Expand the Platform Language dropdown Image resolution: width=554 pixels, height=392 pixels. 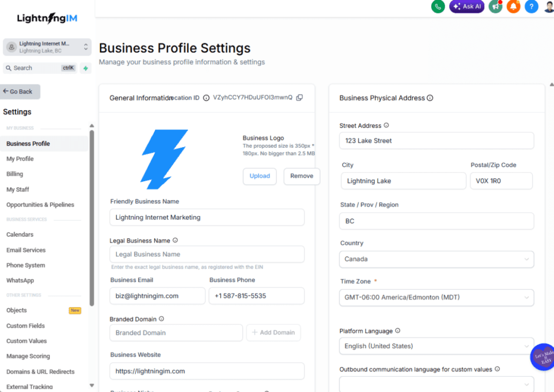pyautogui.click(x=436, y=346)
